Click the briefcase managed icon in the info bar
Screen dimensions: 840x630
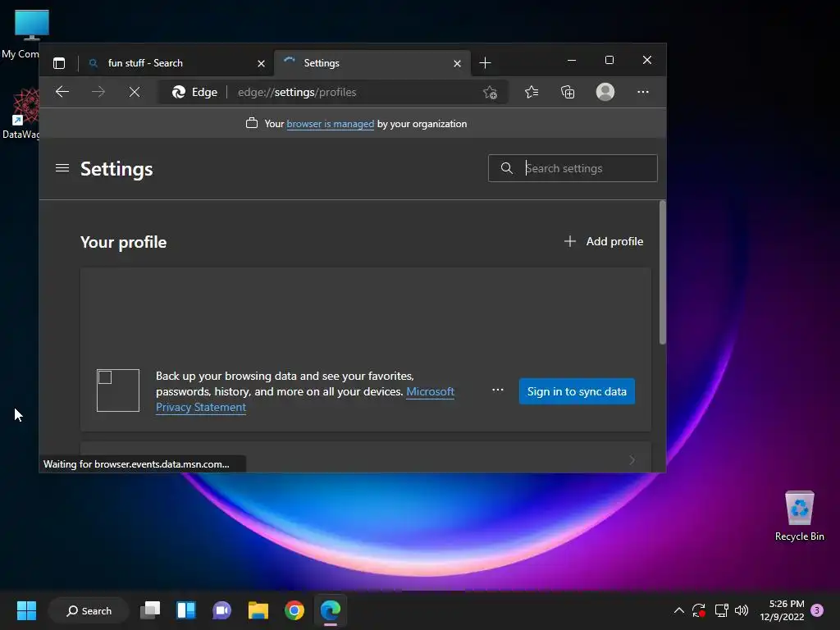coord(251,123)
